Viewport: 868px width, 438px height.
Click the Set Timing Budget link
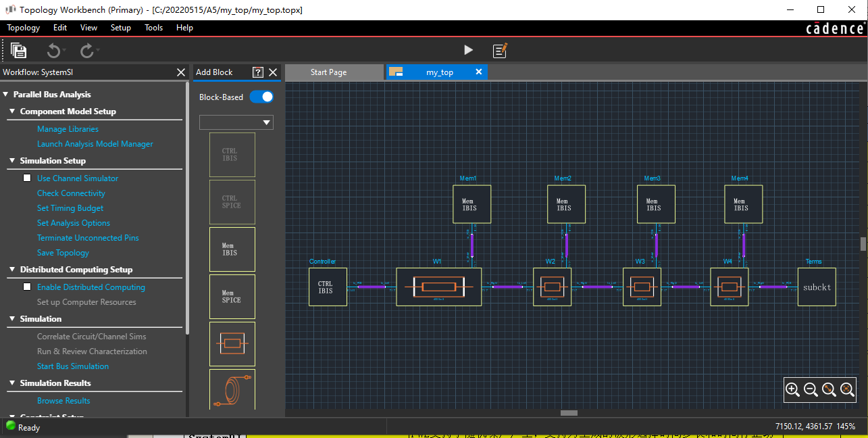[x=71, y=208]
